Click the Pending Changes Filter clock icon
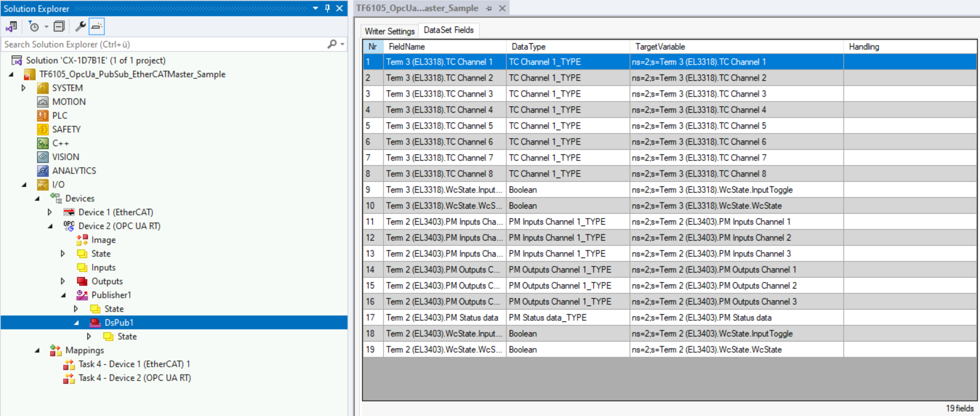The height and width of the screenshot is (416, 980). pos(33,27)
